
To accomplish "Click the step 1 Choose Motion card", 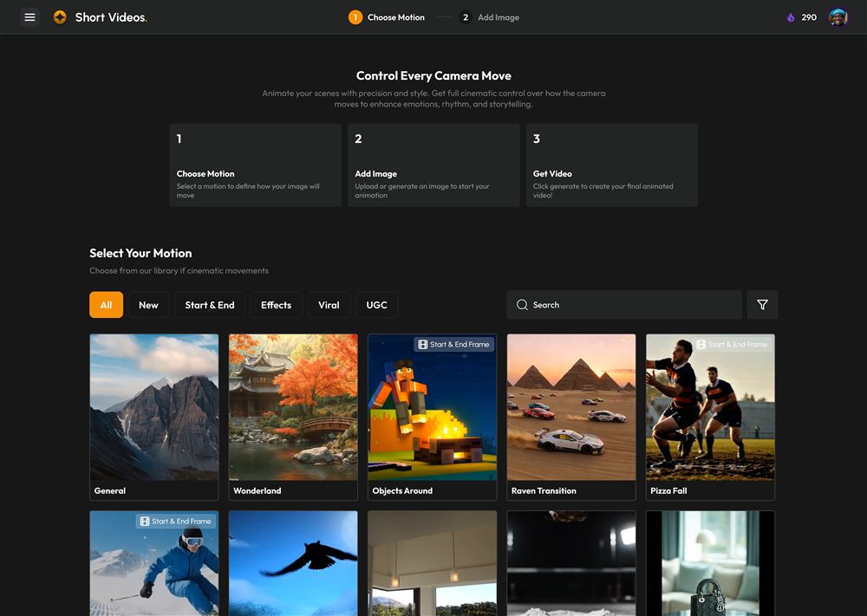I will (x=256, y=165).
